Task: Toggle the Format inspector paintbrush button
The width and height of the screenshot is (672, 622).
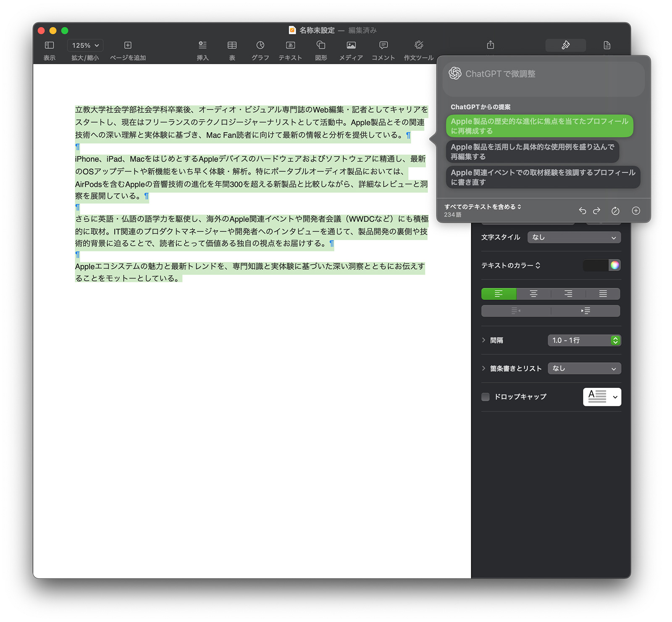Action: click(565, 45)
